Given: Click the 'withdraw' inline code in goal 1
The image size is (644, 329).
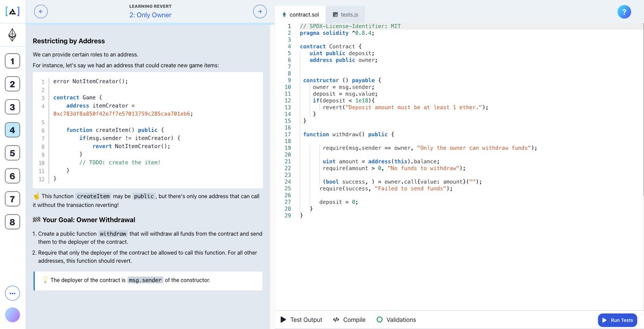Looking at the screenshot, I should (x=113, y=234).
